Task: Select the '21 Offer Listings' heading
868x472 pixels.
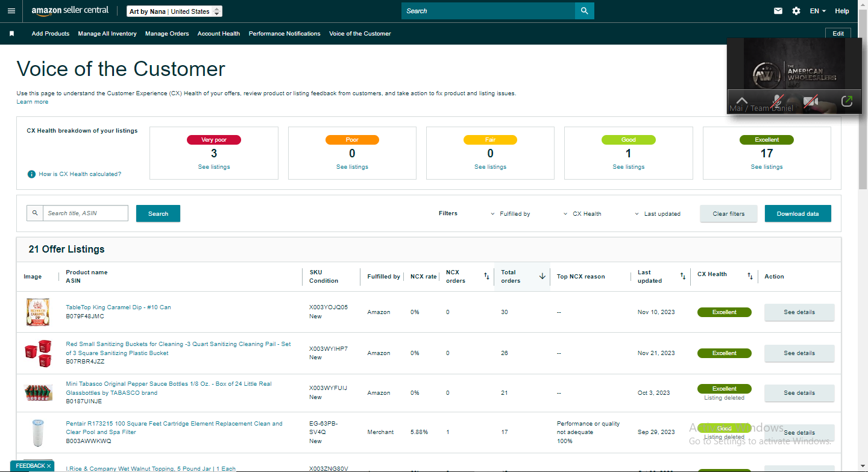Action: point(66,250)
